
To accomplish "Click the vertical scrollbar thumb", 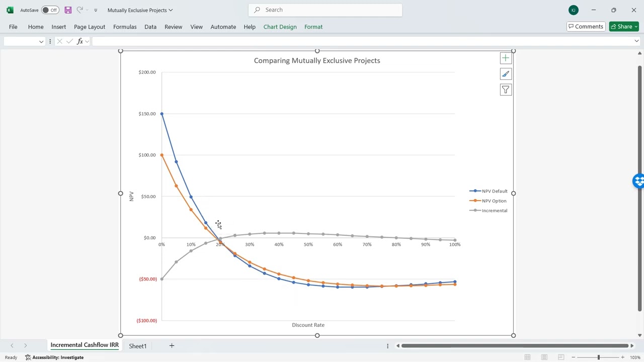I will [639, 189].
